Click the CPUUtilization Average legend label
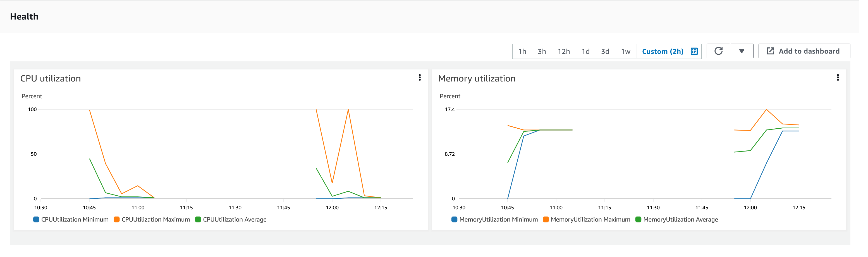 [237, 222]
